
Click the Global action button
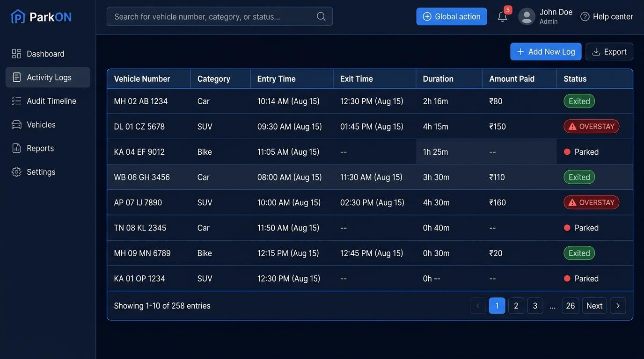point(452,16)
